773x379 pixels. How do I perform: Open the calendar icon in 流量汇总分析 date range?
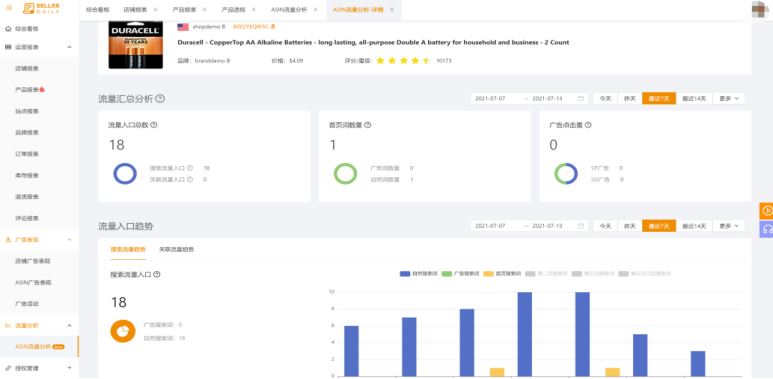(x=581, y=99)
